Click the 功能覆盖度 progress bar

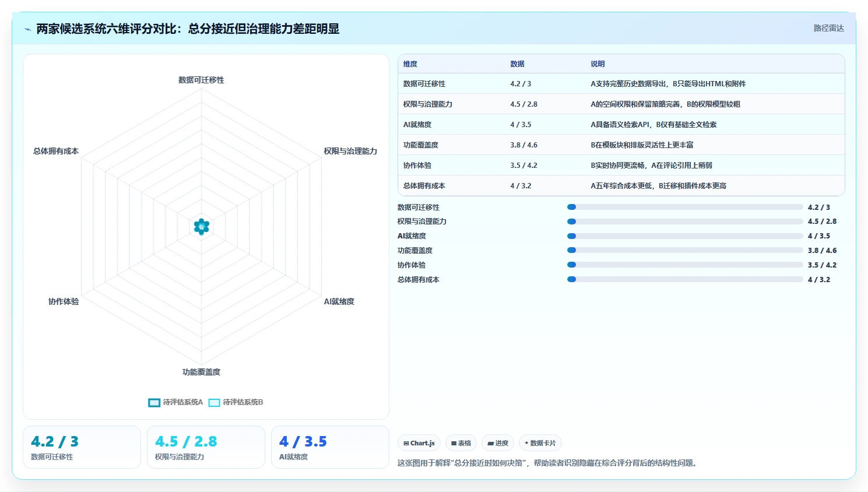685,250
